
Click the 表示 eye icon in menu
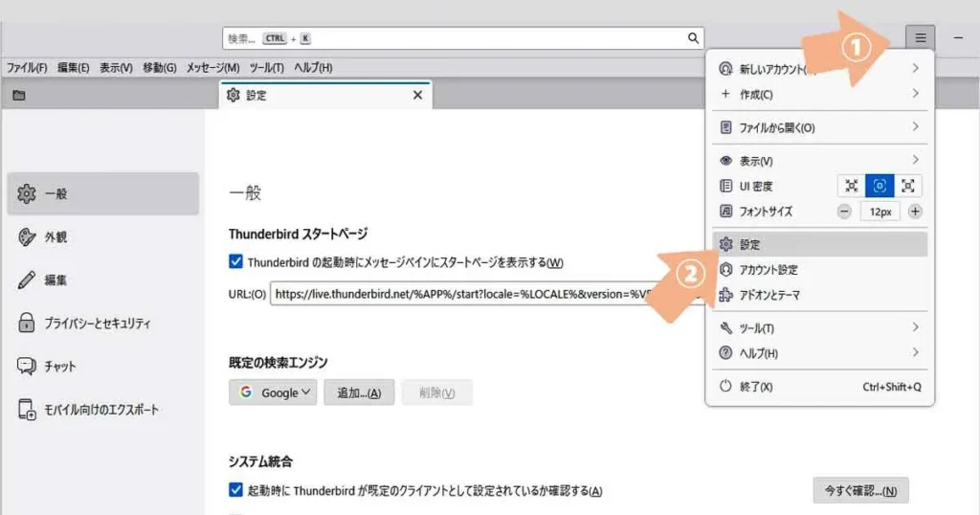725,161
